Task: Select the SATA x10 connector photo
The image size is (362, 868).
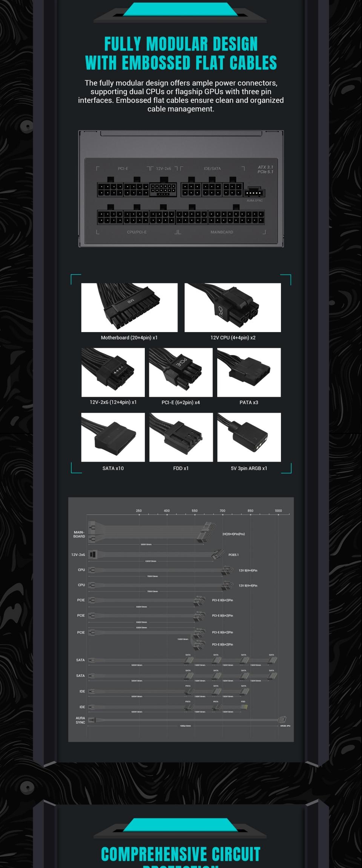Action: (113, 437)
